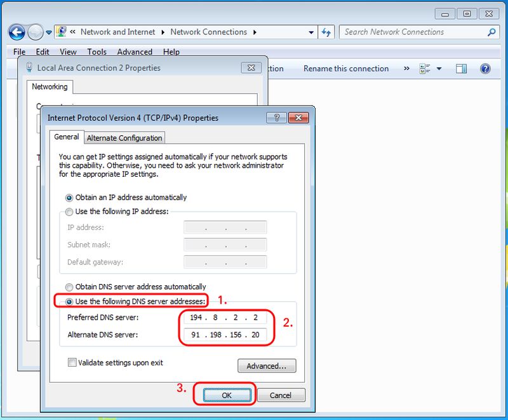The image size is (508, 420).
Task: Expand the view options dropdown arrow
Action: click(x=439, y=69)
